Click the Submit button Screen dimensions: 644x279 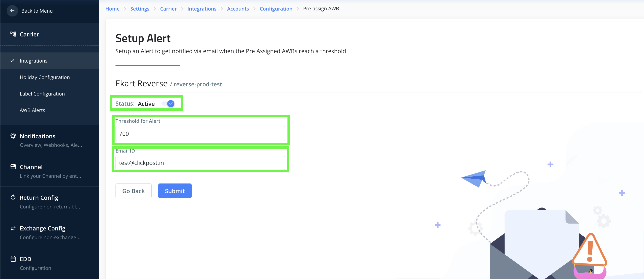pyautogui.click(x=175, y=191)
